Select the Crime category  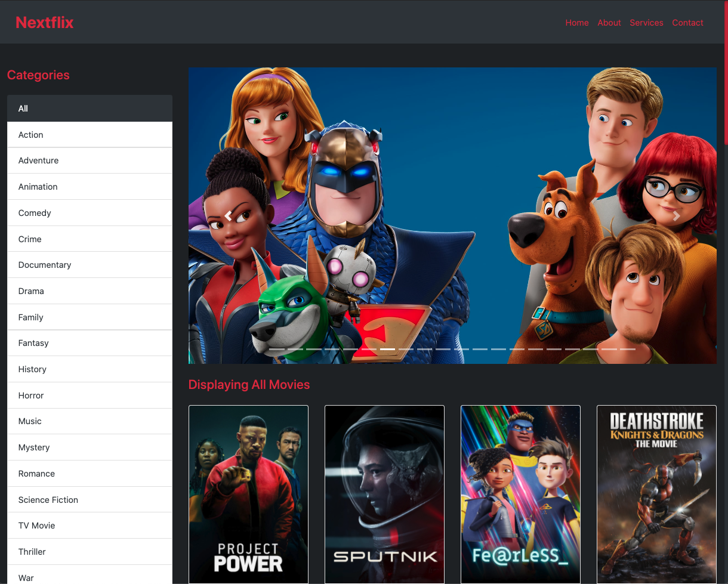tap(90, 239)
